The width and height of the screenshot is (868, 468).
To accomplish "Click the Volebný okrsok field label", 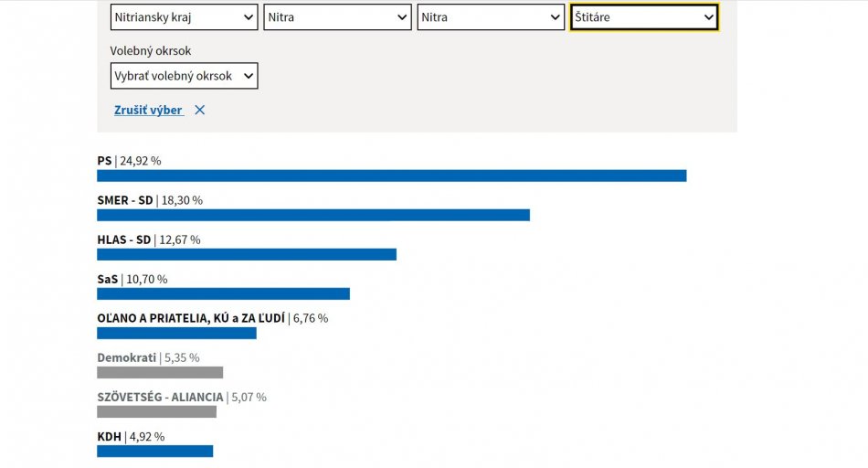I will click(151, 51).
